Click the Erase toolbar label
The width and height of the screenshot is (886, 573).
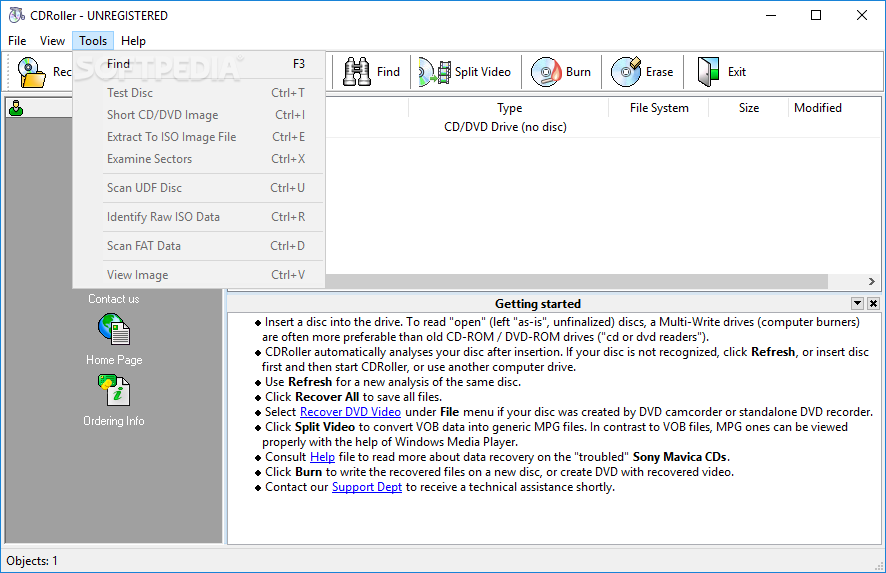tap(659, 72)
